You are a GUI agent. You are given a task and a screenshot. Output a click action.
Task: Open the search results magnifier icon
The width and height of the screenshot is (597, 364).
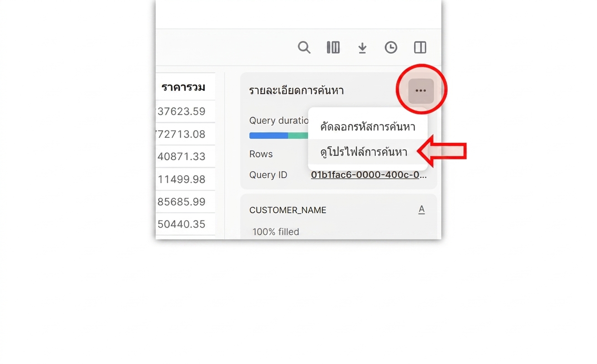point(304,47)
